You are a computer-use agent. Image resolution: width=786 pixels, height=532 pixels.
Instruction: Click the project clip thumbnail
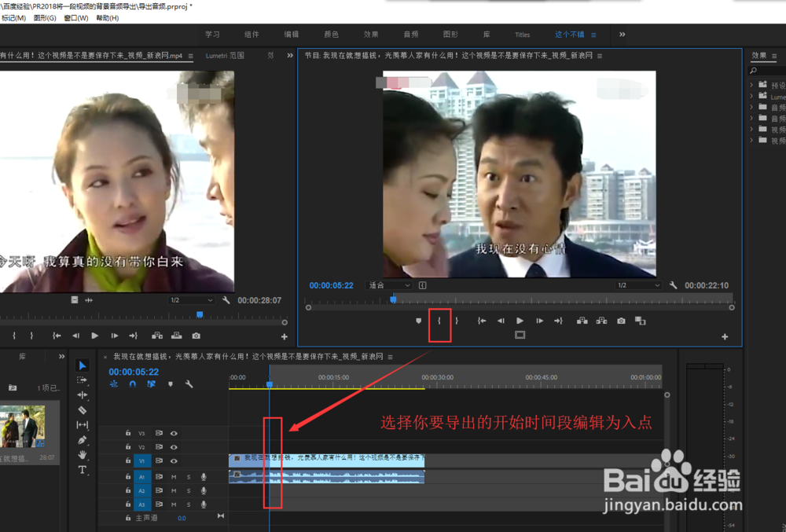click(23, 426)
